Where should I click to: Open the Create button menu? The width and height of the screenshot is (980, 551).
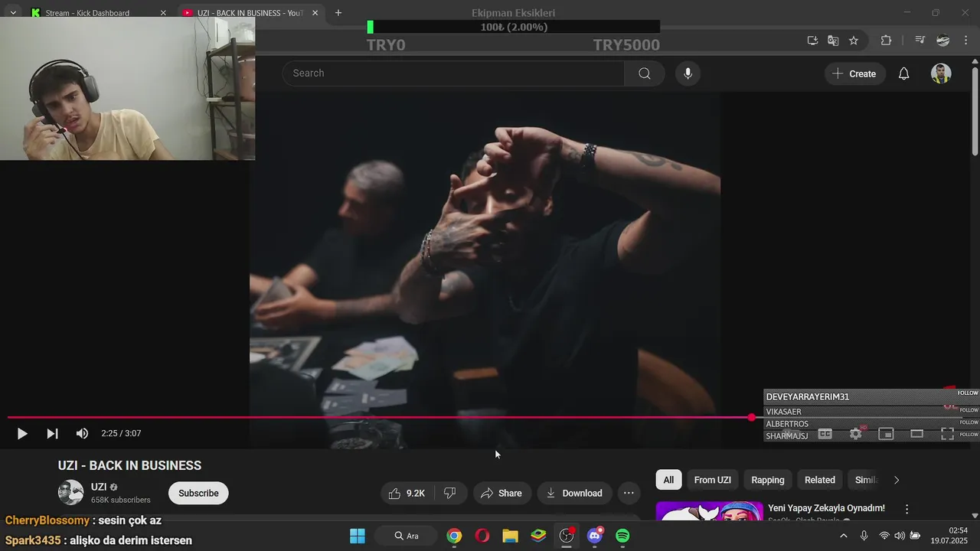click(x=854, y=73)
